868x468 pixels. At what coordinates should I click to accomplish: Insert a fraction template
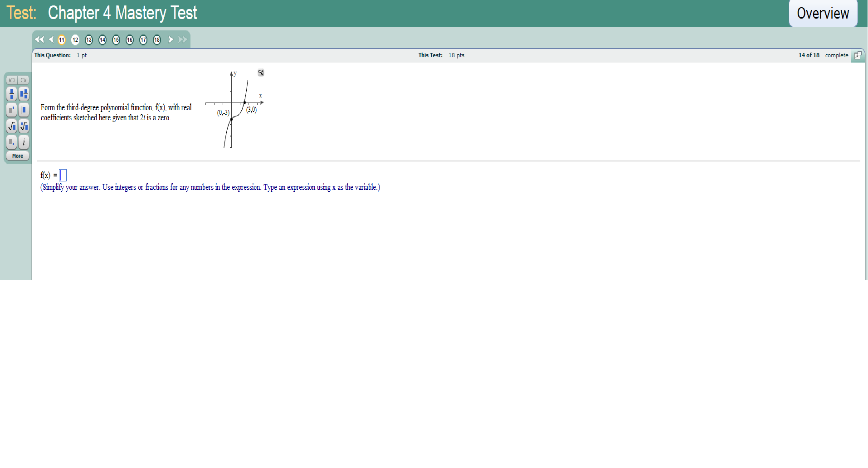12,94
